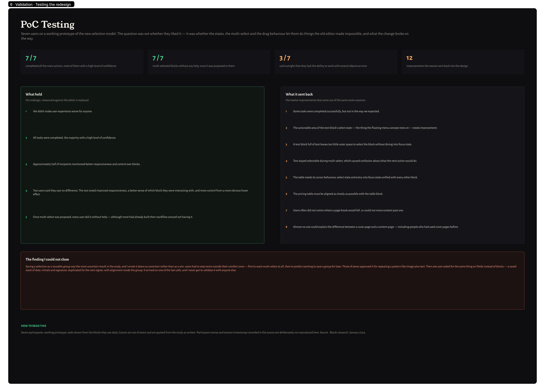The image size is (545, 392).
Task: Click the red paragraph 'Saving a selection as a reusable group'
Action: point(271,268)
